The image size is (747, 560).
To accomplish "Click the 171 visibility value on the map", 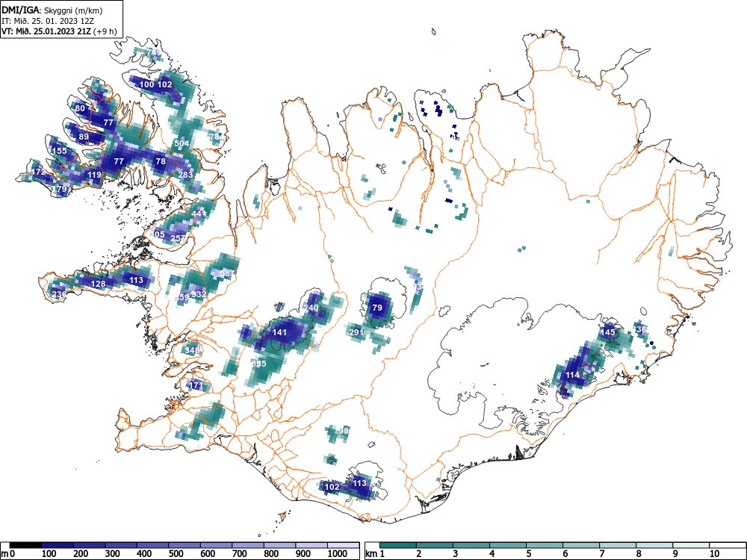I will tap(196, 385).
